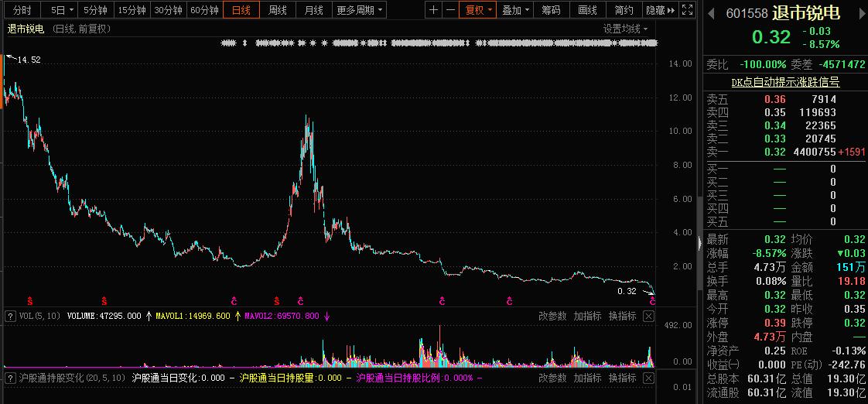The height and width of the screenshot is (404, 868).
Task: Select 卖五 row priced 0.36
Action: click(x=785, y=100)
